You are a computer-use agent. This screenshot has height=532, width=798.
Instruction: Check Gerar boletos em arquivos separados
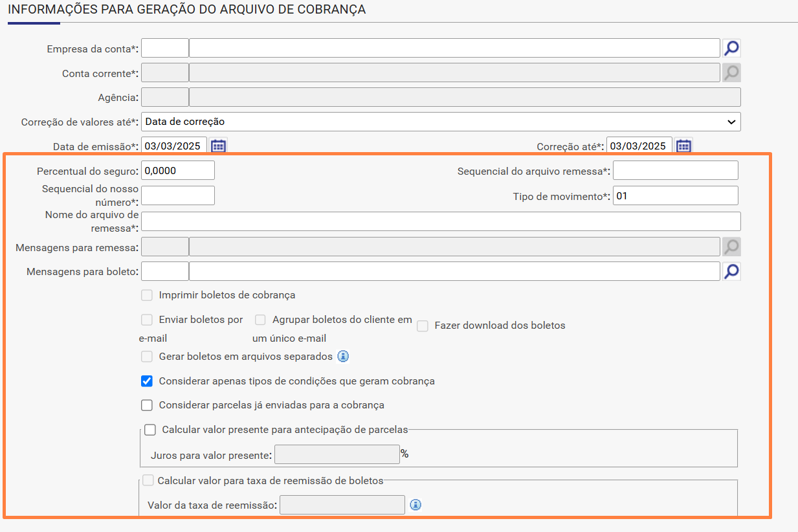pos(147,357)
